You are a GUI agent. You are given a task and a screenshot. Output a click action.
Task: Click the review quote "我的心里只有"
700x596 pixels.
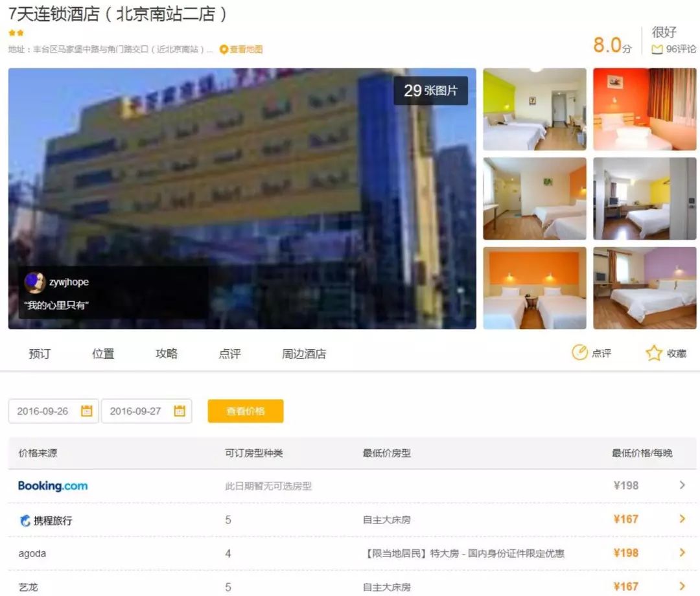pos(56,305)
